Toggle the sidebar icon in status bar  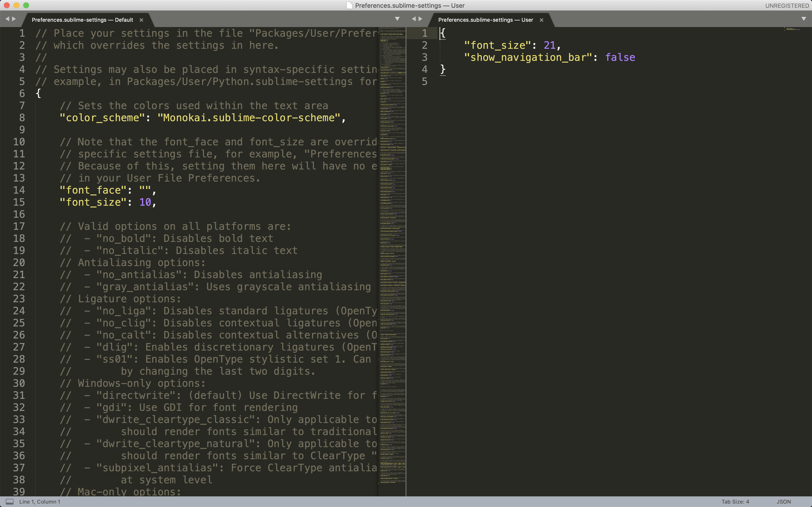pos(10,502)
